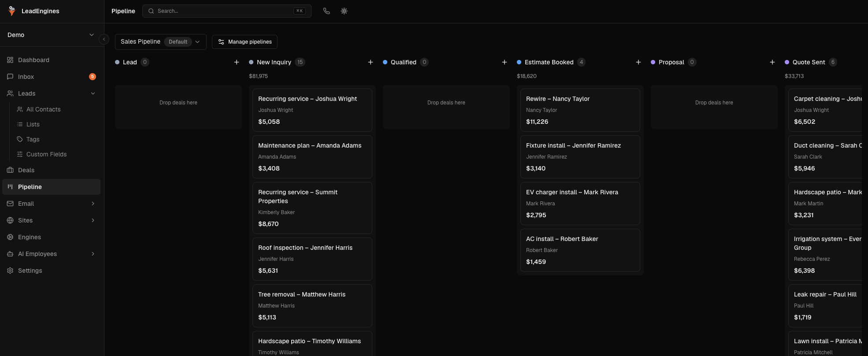Image resolution: width=868 pixels, height=356 pixels.
Task: Click the Tags label icon
Action: tap(20, 139)
